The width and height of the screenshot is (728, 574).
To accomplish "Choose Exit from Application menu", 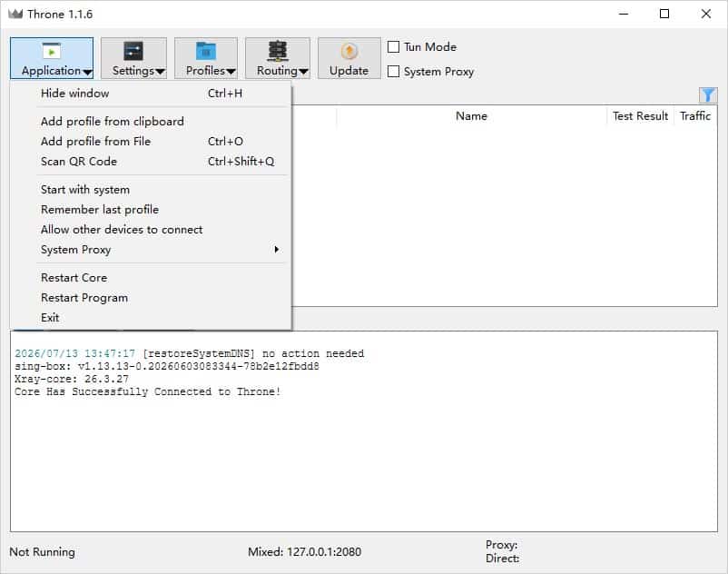I will (x=151, y=318).
